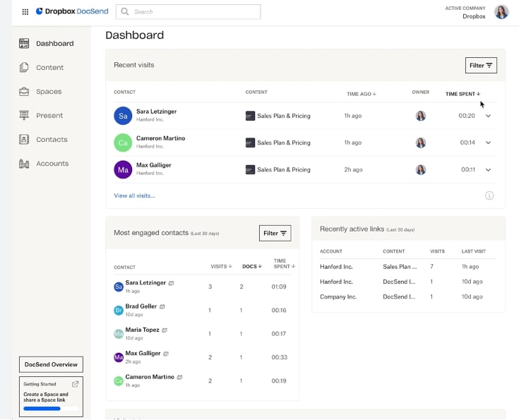Open Brad Geller contact link
Image resolution: width=519 pixels, height=420 pixels.
click(141, 306)
